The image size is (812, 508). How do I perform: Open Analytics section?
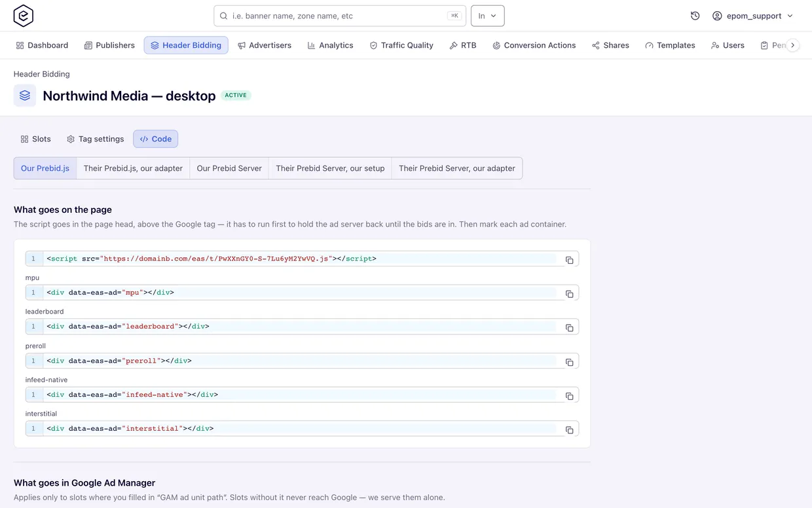coord(330,45)
